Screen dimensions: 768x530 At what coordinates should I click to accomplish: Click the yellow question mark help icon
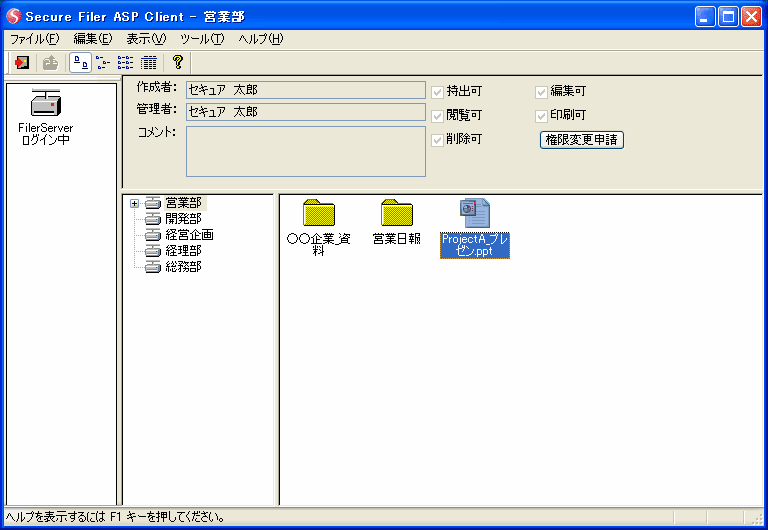(x=178, y=62)
